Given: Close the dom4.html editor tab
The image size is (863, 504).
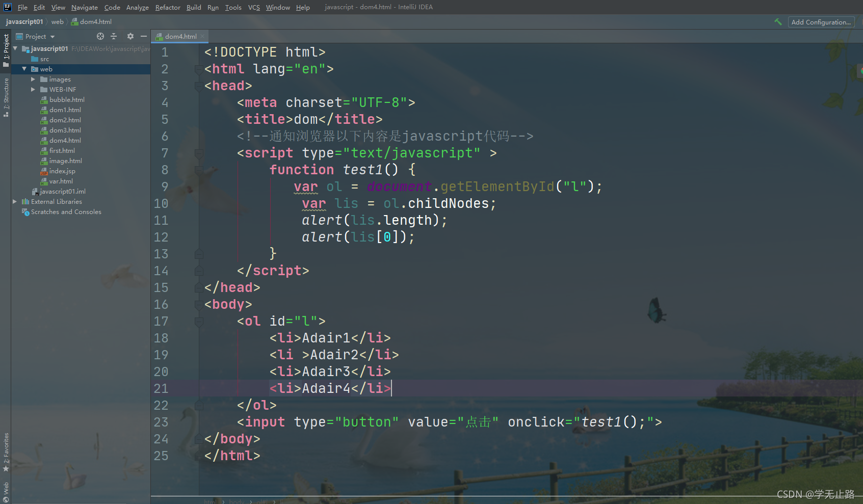Looking at the screenshot, I should [x=202, y=36].
